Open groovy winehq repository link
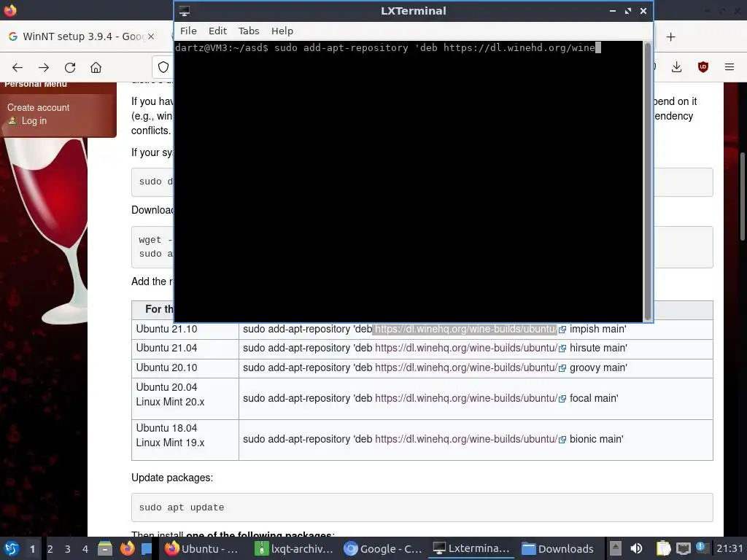 (x=466, y=367)
